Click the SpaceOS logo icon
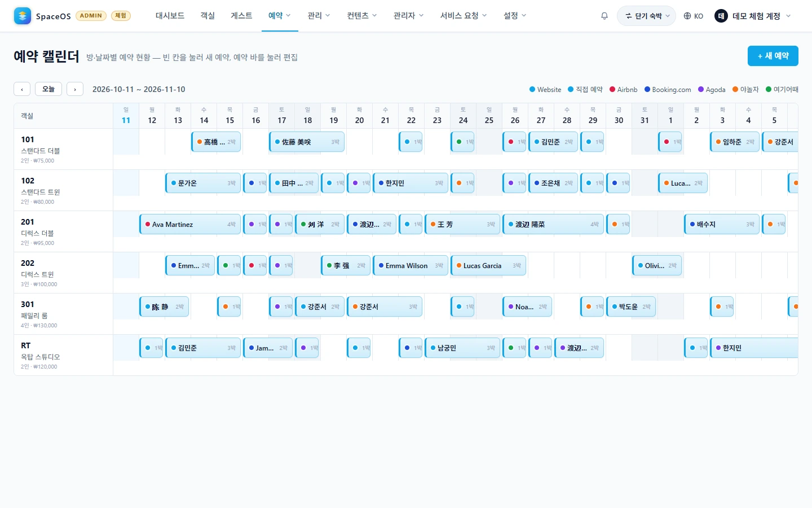This screenshot has height=508, width=812. point(23,16)
